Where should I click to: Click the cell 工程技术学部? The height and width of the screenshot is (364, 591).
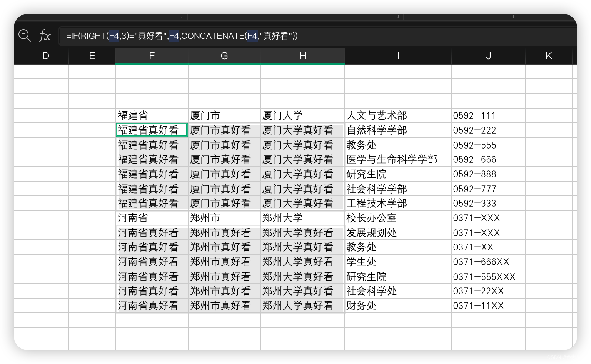(x=398, y=203)
